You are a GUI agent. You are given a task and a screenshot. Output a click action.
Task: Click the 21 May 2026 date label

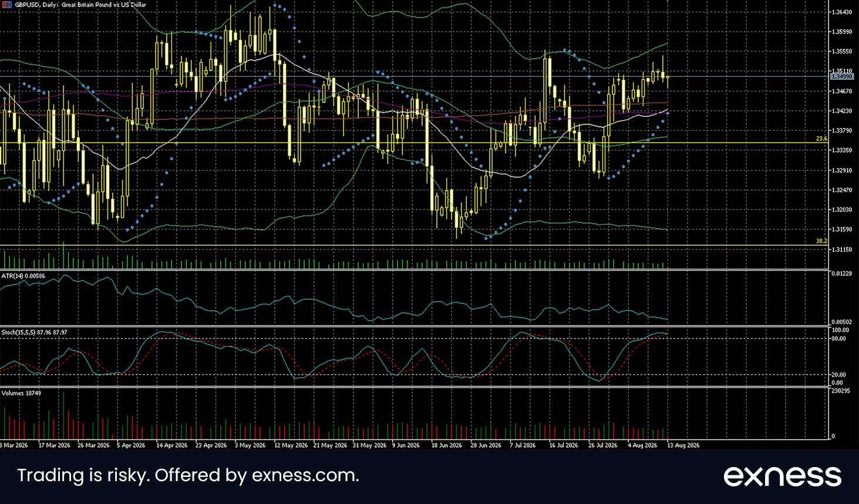coord(330,445)
